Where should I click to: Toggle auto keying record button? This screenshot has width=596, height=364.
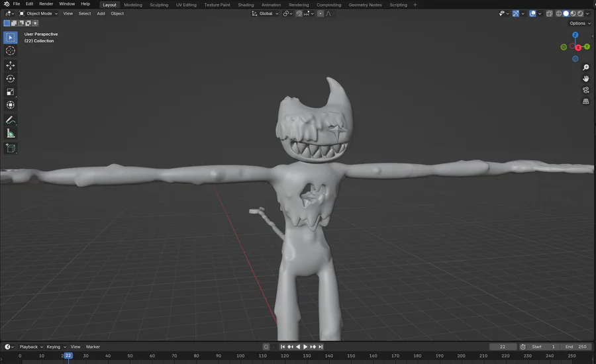point(266,347)
